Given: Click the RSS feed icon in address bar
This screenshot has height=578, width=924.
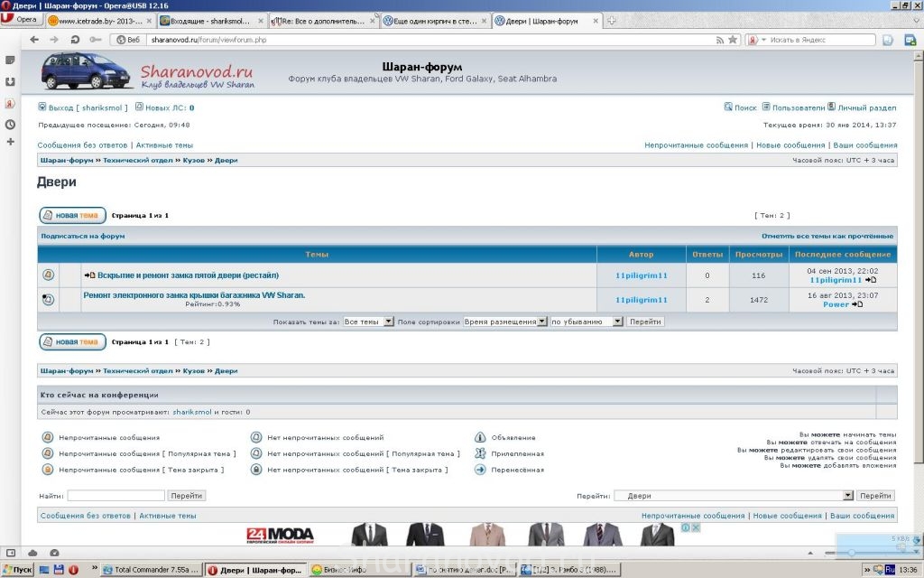Looking at the screenshot, I should (x=719, y=40).
